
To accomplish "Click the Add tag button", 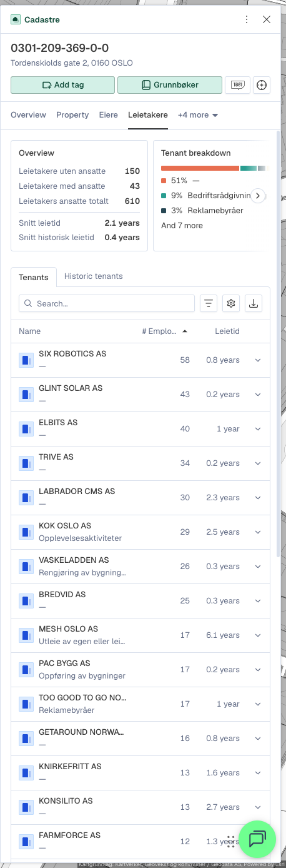I will [x=63, y=85].
